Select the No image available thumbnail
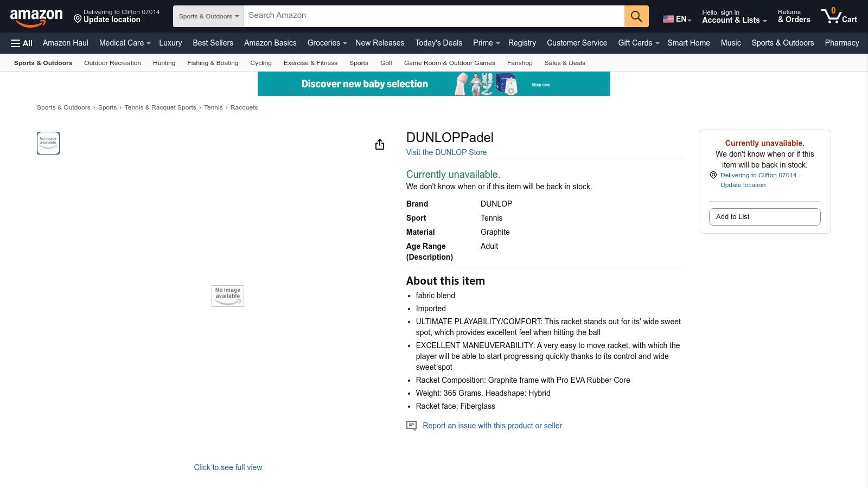868x488 pixels. (48, 143)
